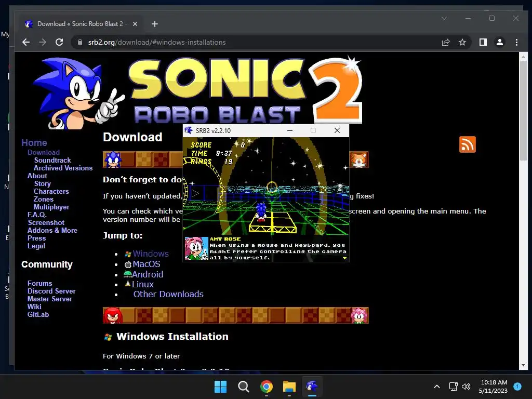This screenshot has height=399, width=532.
Task: Open the Chrome profile menu
Action: [500, 42]
